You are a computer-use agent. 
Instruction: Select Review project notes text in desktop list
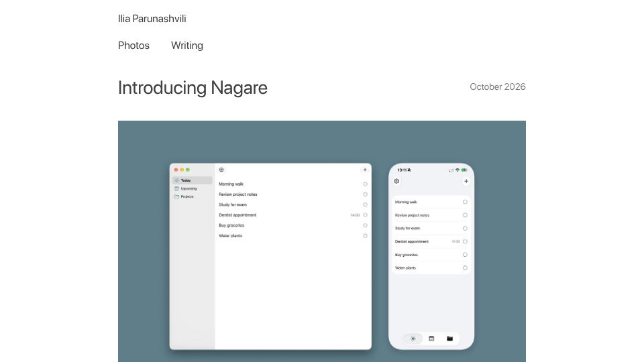(237, 194)
